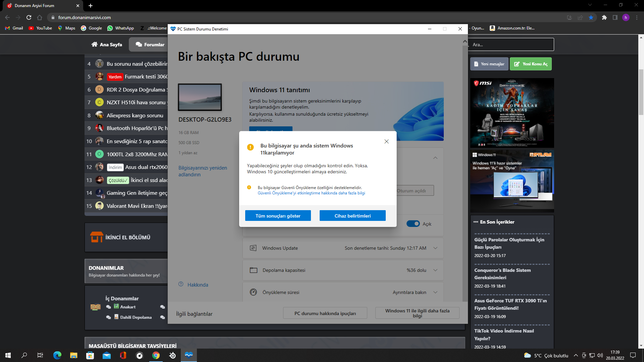644x362 pixels.
Task: Click PC durumu hakkında ipuçları button
Action: pyautogui.click(x=325, y=313)
